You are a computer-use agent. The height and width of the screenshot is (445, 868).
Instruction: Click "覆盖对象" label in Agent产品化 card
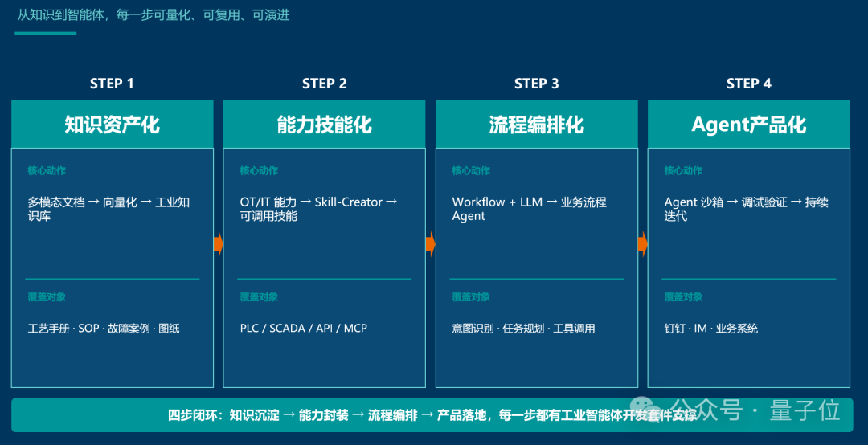[x=683, y=297]
